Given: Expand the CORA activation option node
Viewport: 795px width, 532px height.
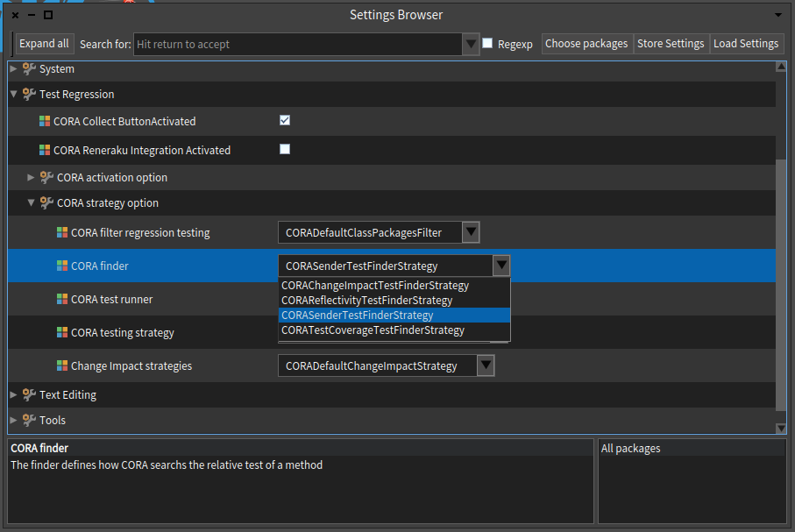Looking at the screenshot, I should coord(31,177).
